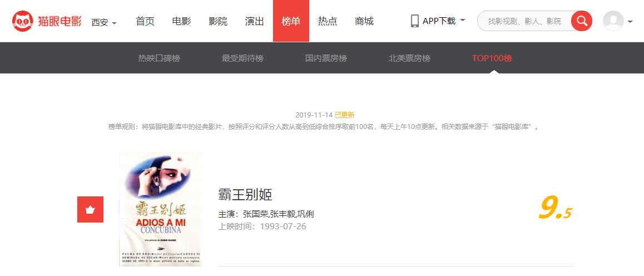Open the 北美票房榜 tab

pyautogui.click(x=409, y=58)
